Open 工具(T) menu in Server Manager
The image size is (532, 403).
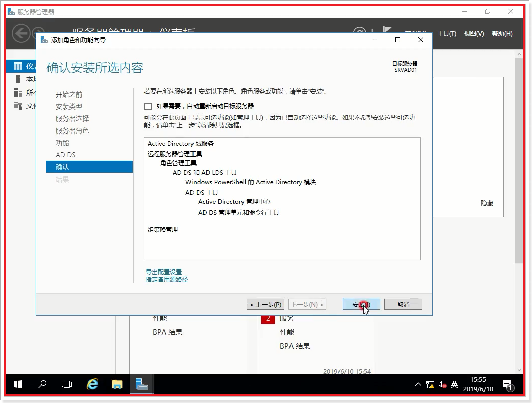click(x=446, y=33)
